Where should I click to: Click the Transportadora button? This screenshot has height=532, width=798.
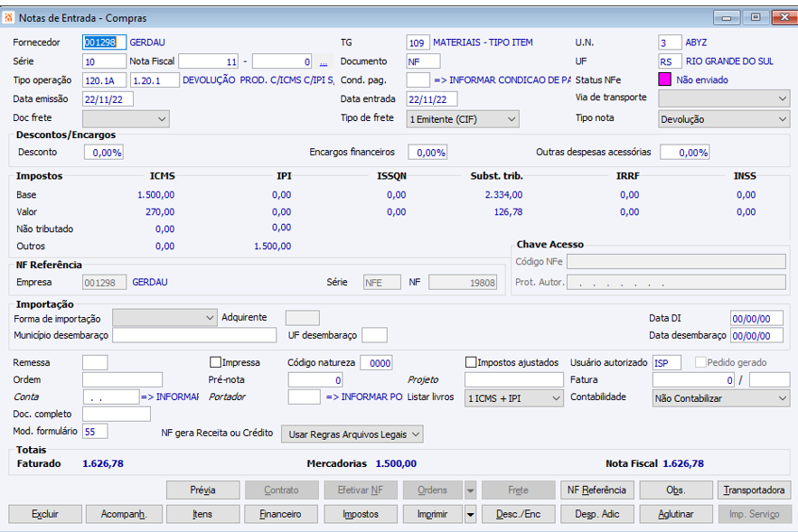(x=755, y=490)
